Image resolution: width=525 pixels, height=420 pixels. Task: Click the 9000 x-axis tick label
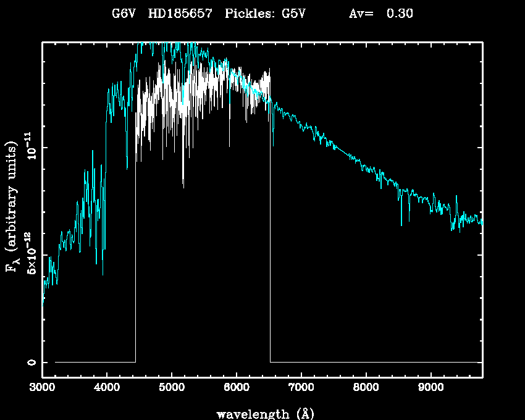[431, 388]
